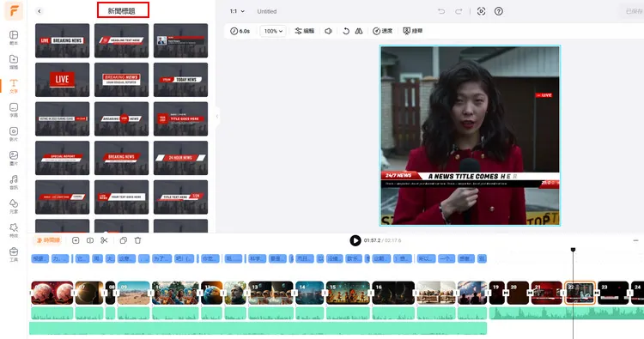Open the Music sidebar panel
The image size is (644, 339).
click(x=14, y=181)
